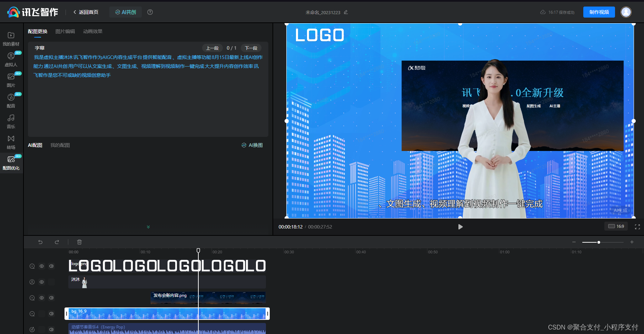
Task: Mute the Energy Pop music track
Action: click(51, 330)
